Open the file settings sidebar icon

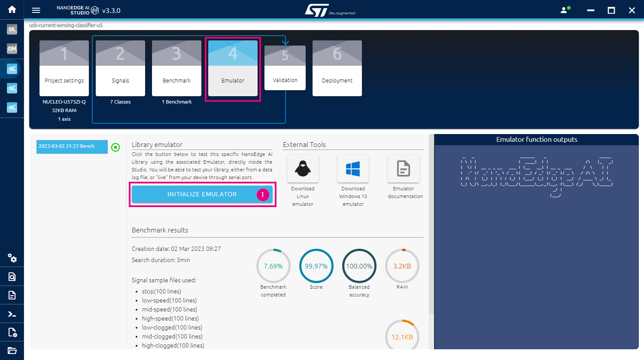pyautogui.click(x=12, y=332)
